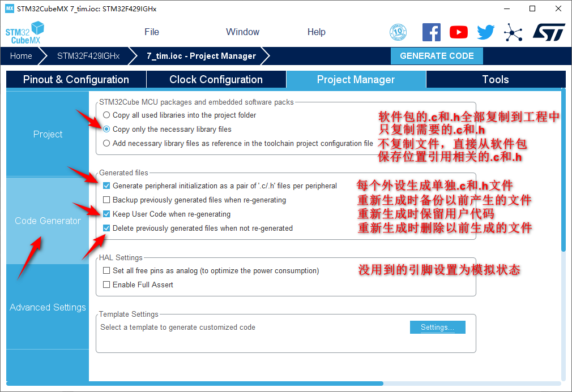Open the YouTube icon link
572x392 pixels.
pyautogui.click(x=459, y=32)
